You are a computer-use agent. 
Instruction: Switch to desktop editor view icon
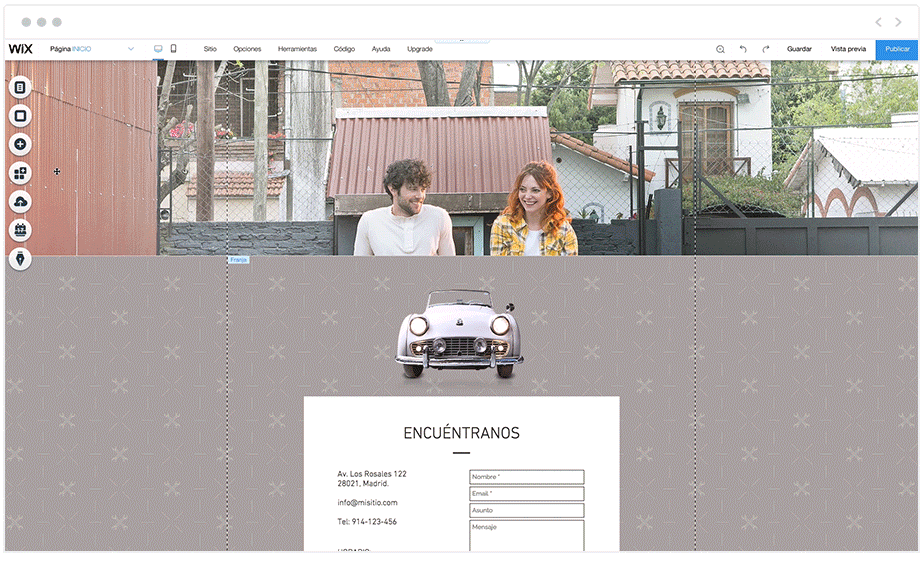click(158, 49)
